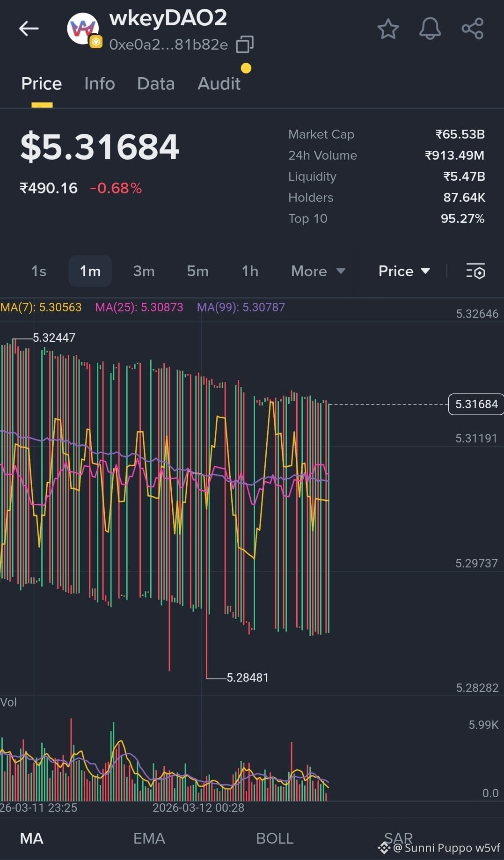Viewport: 504px width, 860px height.
Task: Tap the Top 10 label
Action: coord(308,219)
